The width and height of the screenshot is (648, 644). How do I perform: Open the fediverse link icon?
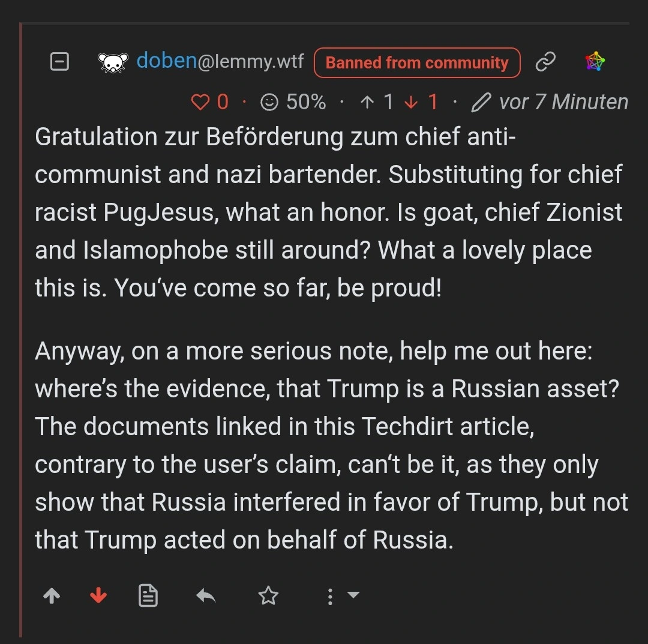pos(595,62)
